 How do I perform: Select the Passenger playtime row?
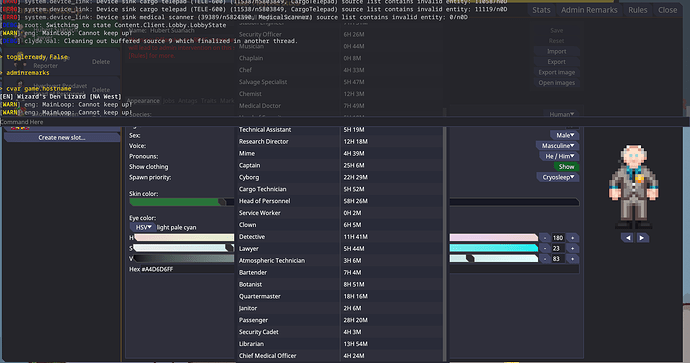pos(339,320)
